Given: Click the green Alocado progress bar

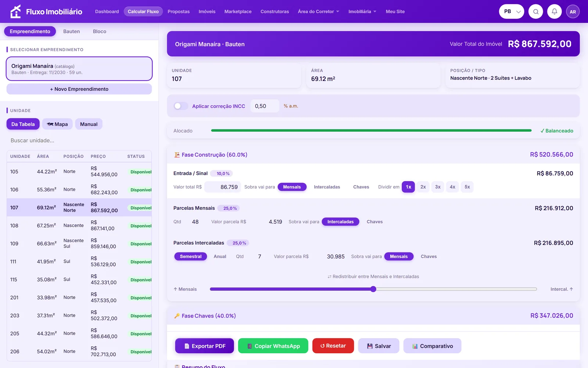Looking at the screenshot, I should 371,130.
